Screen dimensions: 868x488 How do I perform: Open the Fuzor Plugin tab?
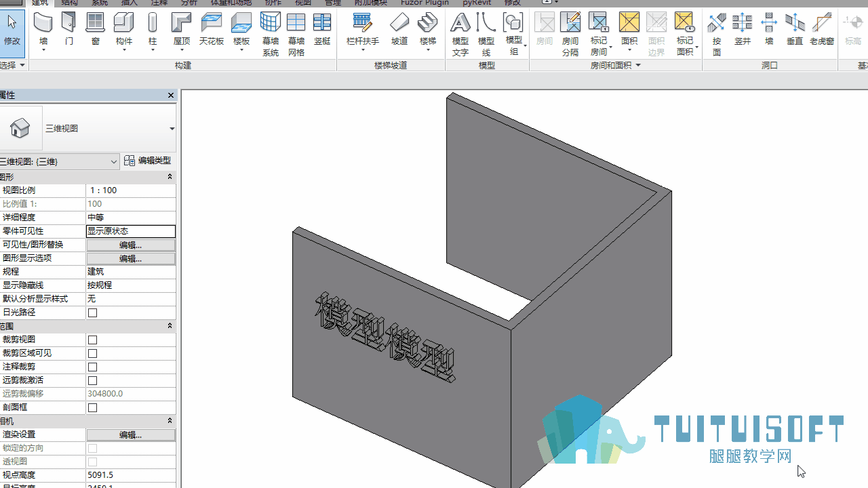(425, 3)
